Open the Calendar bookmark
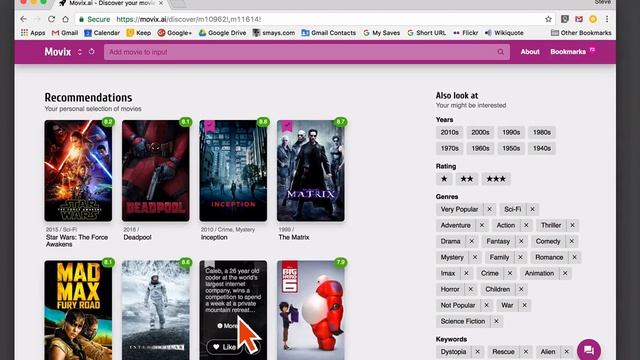The height and width of the screenshot is (360, 640). pos(102,33)
